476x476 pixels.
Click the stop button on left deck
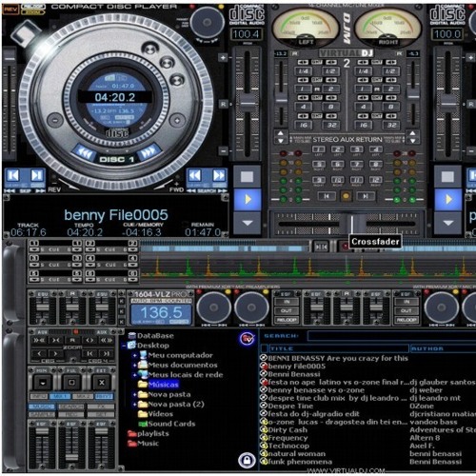248,176
